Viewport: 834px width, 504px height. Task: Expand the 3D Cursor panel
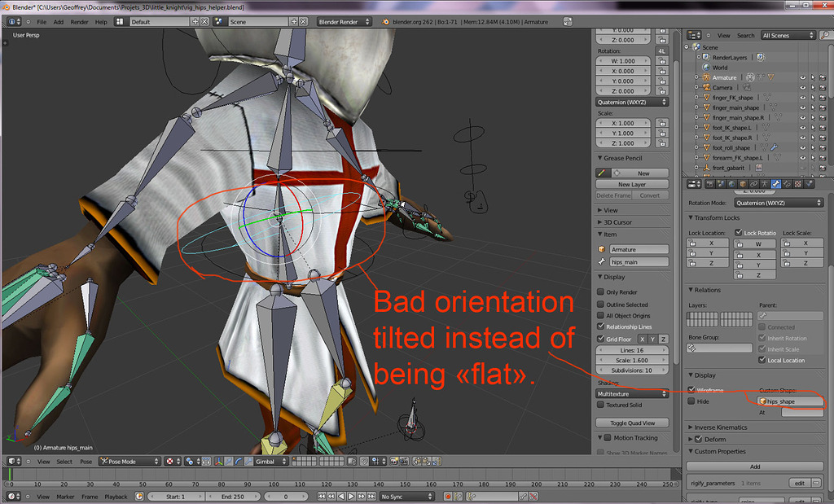click(615, 222)
